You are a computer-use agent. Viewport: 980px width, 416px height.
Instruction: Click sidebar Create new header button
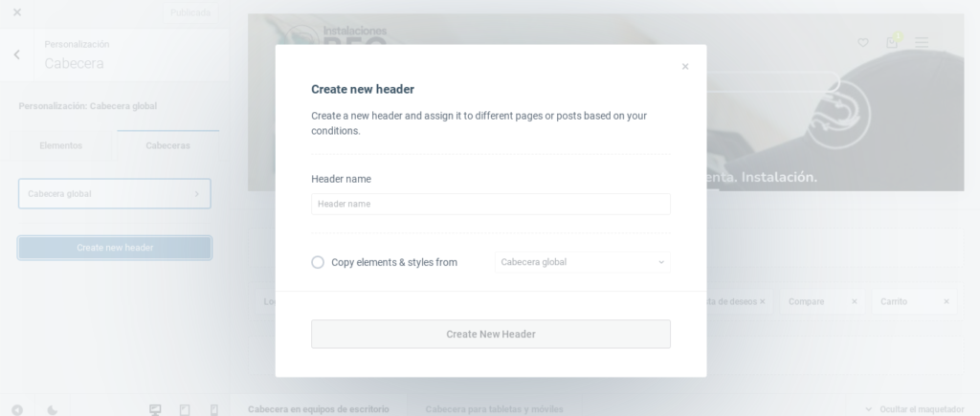tap(115, 248)
